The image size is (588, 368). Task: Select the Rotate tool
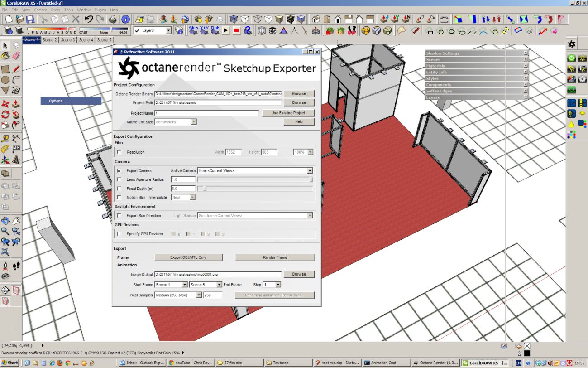pyautogui.click(x=5, y=115)
